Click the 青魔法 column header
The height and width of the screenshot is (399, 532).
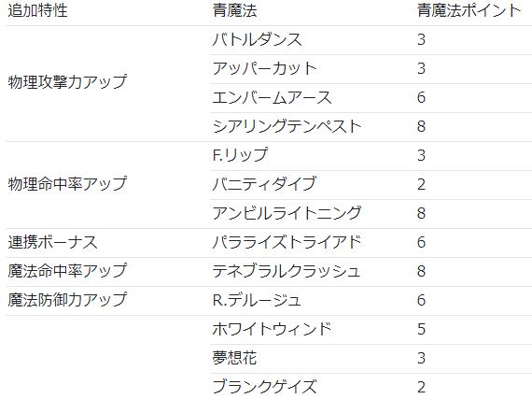point(235,10)
